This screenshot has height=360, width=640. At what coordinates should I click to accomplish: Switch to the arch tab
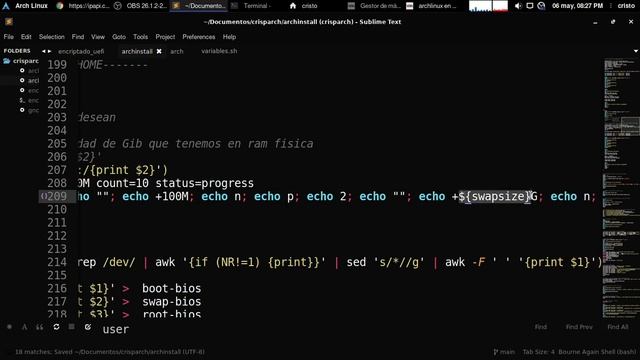(177, 51)
